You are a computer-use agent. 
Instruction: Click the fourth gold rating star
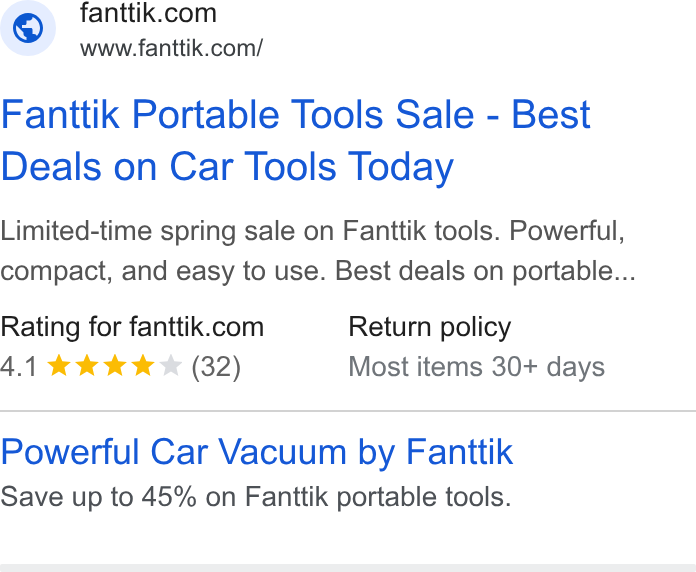tap(143, 366)
